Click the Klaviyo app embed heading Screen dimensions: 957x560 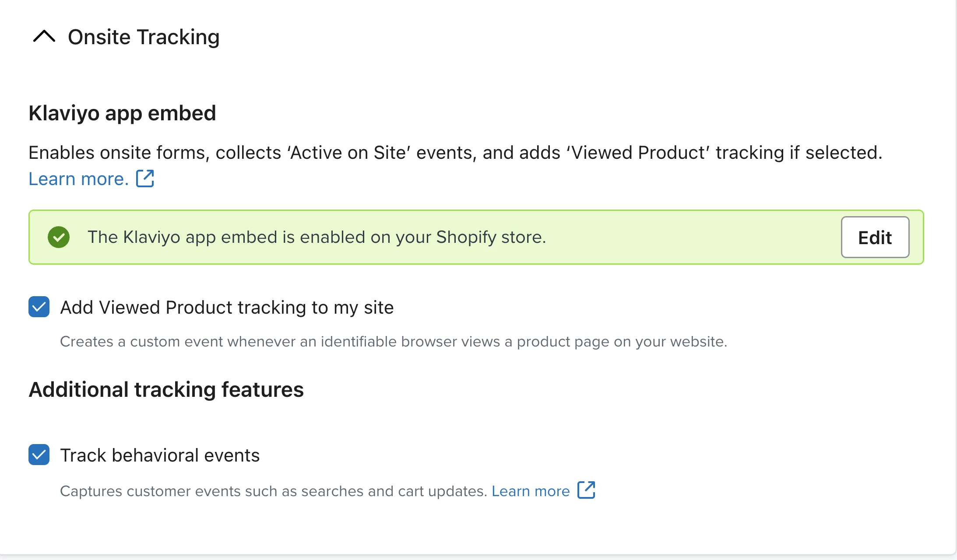[122, 113]
